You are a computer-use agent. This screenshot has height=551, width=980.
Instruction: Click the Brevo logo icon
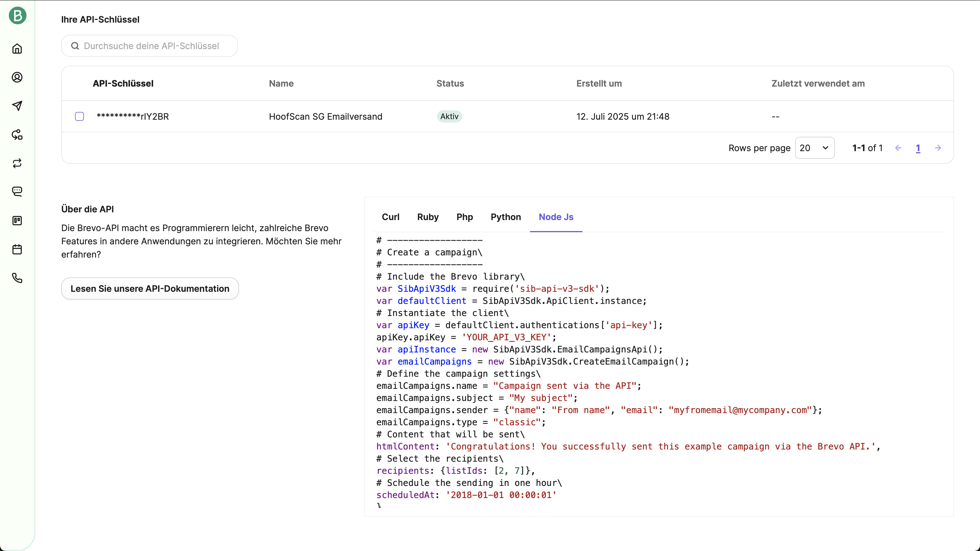tap(17, 16)
